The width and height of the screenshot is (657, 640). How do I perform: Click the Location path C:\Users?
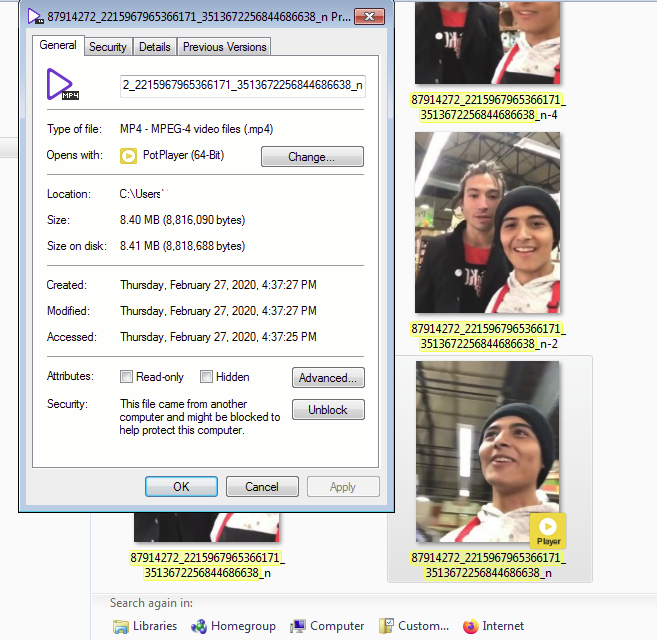142,194
